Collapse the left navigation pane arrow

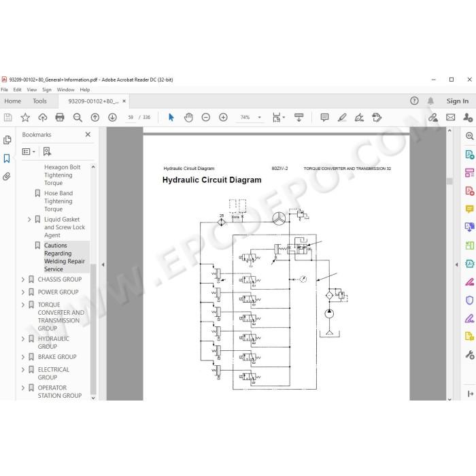103,265
